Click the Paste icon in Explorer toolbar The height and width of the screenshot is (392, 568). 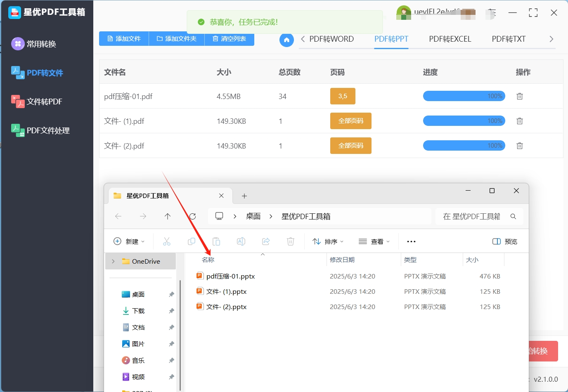216,241
